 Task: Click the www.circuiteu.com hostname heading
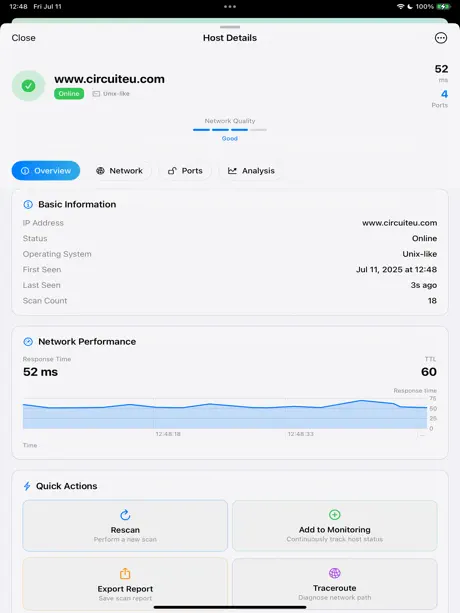tap(109, 79)
